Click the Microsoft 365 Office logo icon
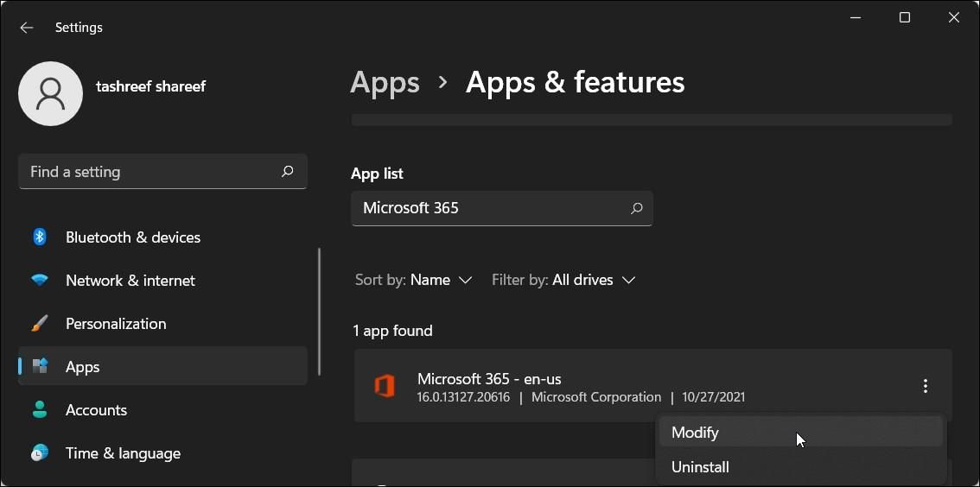This screenshot has height=487, width=980. (x=385, y=387)
